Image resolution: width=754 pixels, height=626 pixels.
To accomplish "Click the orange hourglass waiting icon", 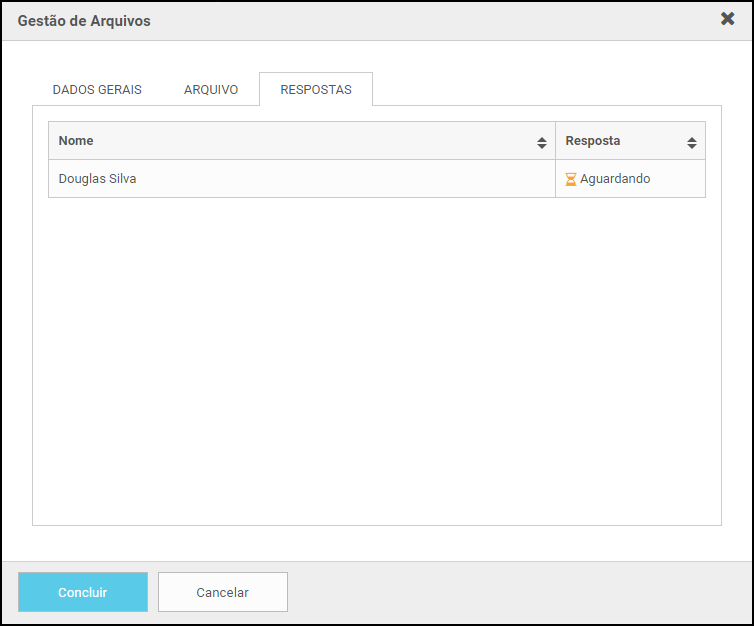I will [x=571, y=179].
